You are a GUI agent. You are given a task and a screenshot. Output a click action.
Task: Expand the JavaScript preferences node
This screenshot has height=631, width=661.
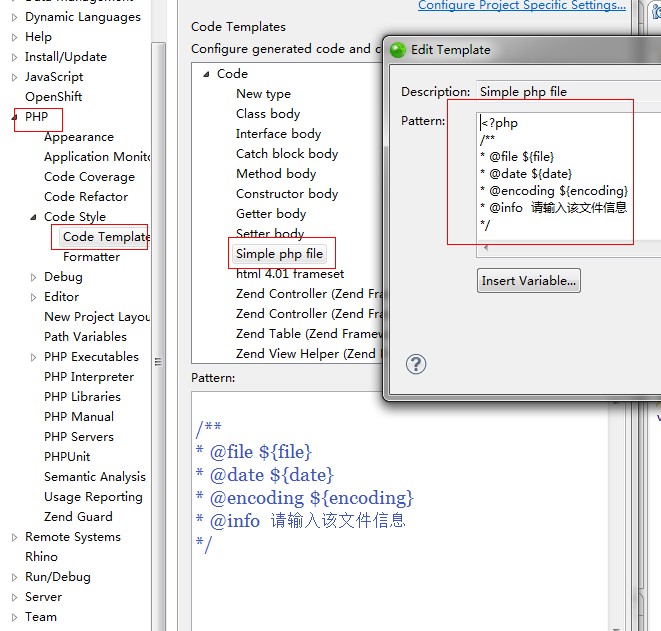tap(14, 77)
